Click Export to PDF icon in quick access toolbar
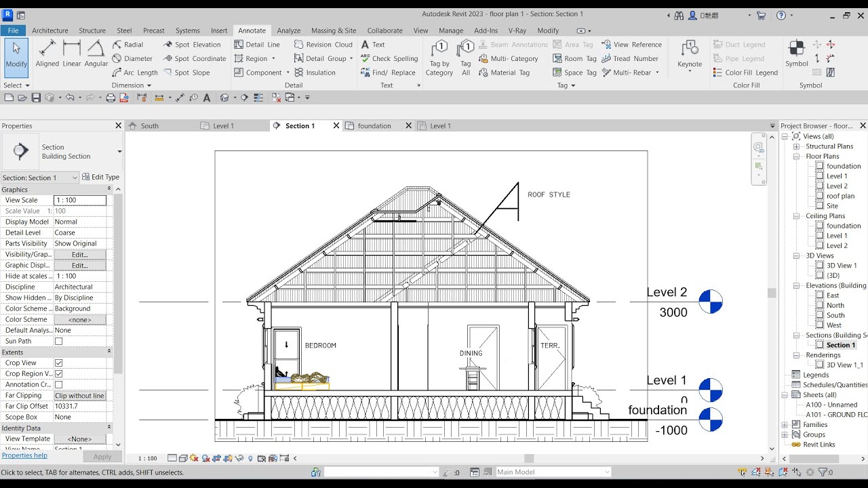The image size is (868, 488). (x=124, y=98)
